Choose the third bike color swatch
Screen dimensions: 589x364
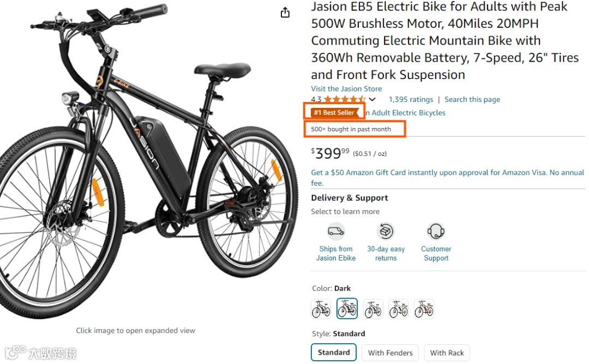[x=373, y=309]
